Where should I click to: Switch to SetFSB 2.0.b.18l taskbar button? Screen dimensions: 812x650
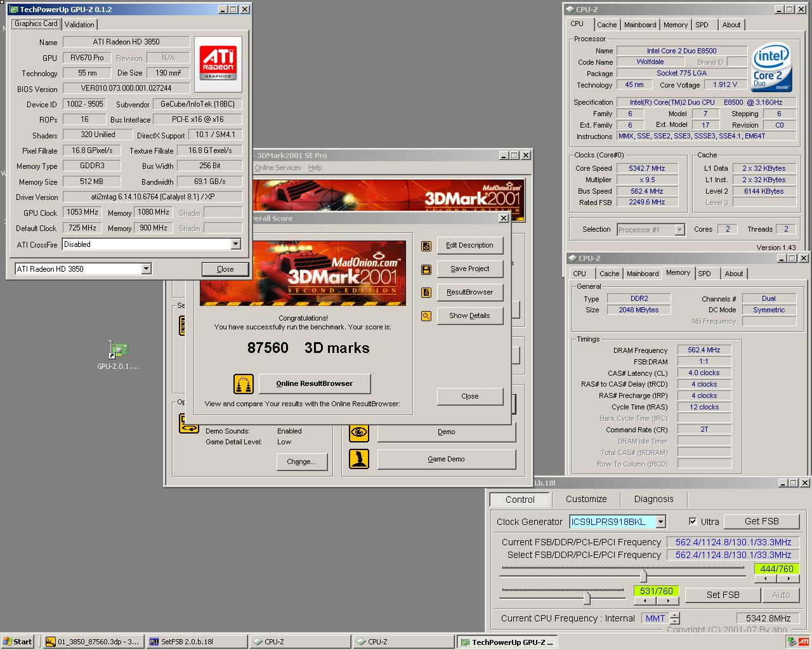(195, 642)
